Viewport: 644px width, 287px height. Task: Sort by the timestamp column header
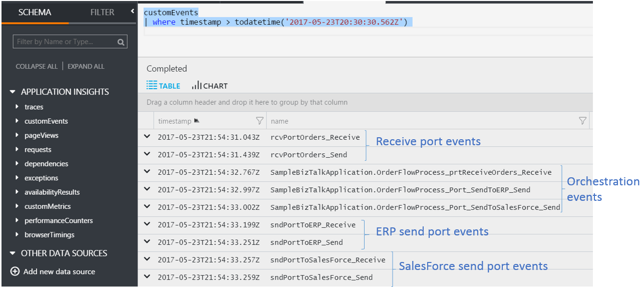[175, 121]
